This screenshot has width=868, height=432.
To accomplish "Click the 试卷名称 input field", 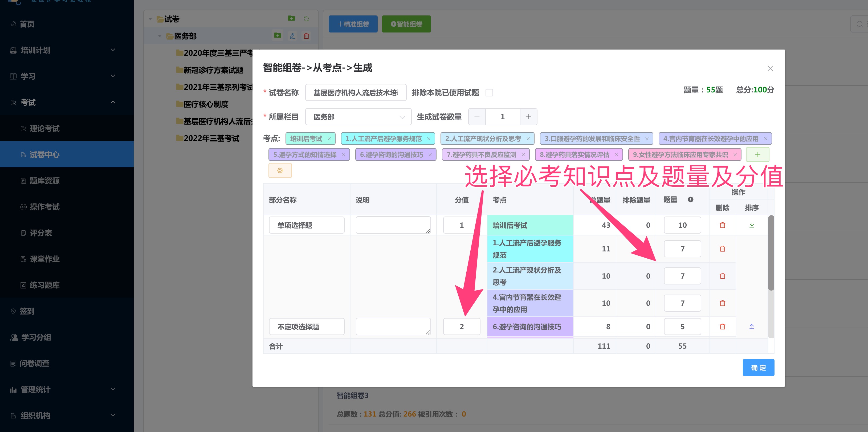I will 356,93.
